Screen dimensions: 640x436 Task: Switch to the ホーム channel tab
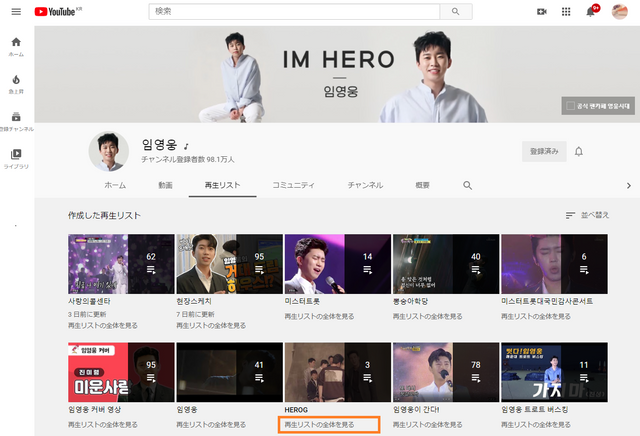coord(115,185)
